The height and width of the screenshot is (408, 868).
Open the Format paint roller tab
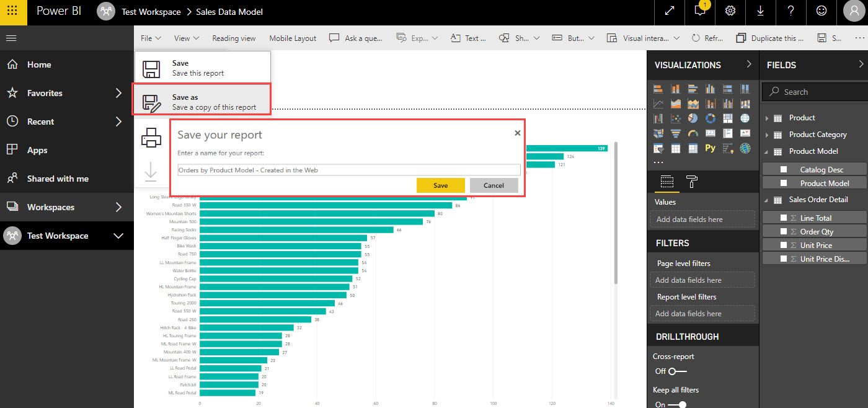pos(692,182)
